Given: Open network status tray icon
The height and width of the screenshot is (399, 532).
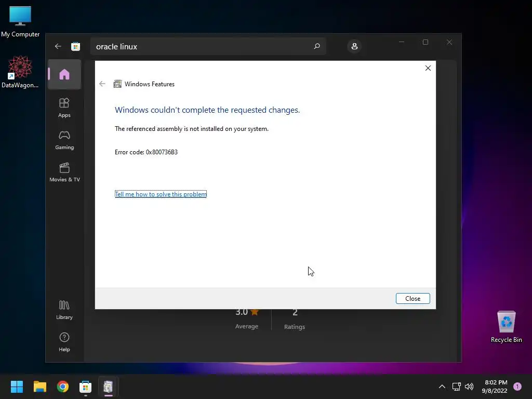Looking at the screenshot, I should coord(456,387).
